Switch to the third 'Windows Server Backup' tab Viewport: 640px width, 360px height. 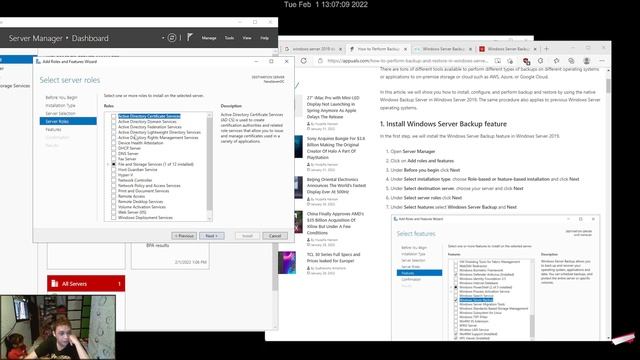pyautogui.click(x=443, y=49)
